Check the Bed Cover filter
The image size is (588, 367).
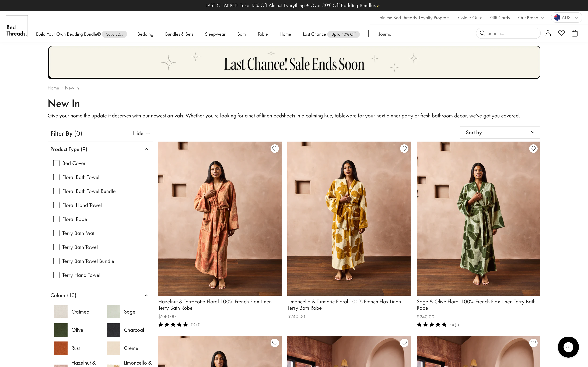[56, 163]
